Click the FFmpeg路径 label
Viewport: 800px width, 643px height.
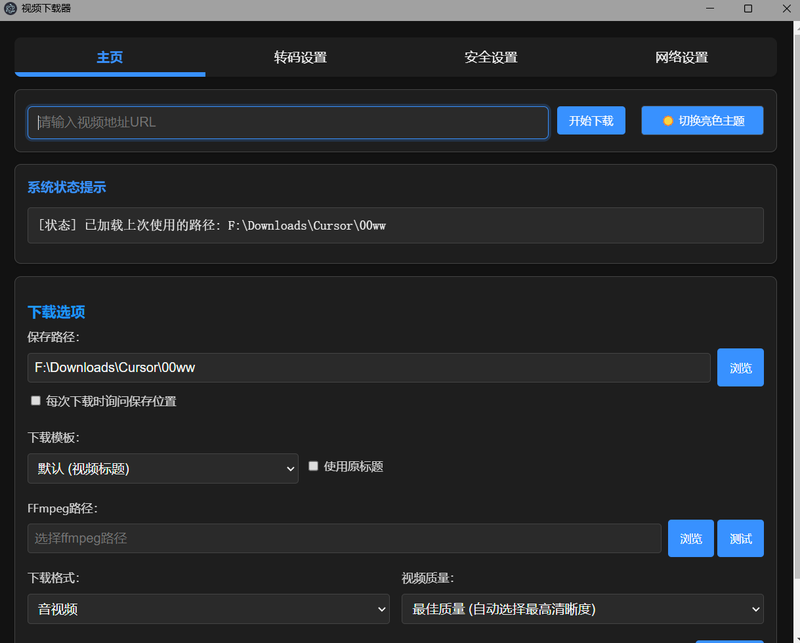tap(62, 508)
